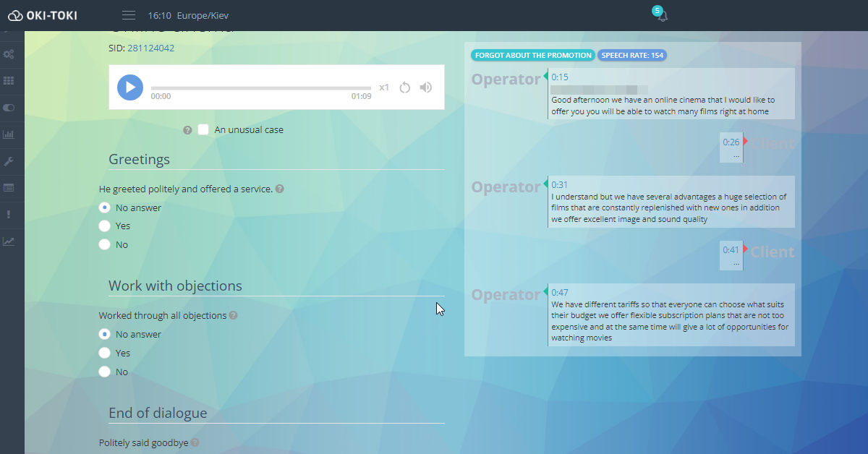
Task: Open the SID 281124042 link
Action: [150, 48]
